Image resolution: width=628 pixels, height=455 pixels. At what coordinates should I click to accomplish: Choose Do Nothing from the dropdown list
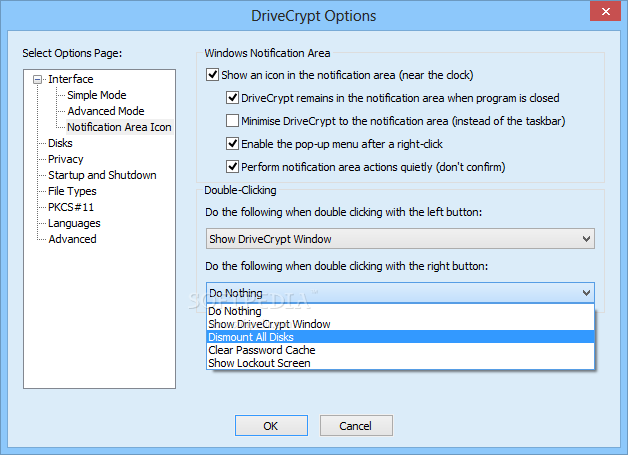400,311
